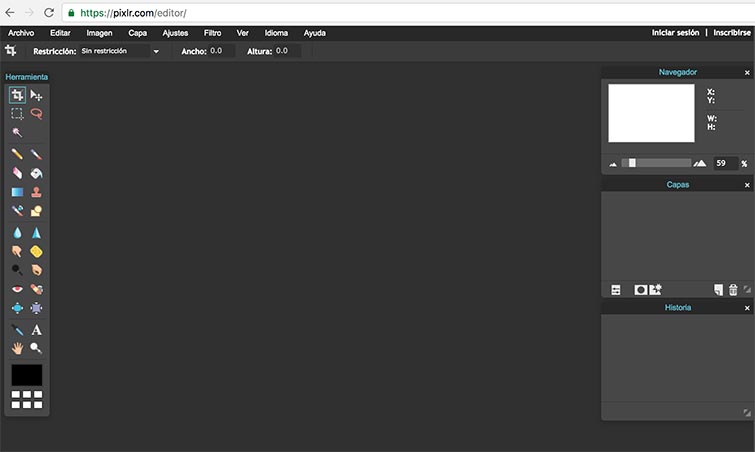Open layer styles in Capas panel
This screenshot has height=452, width=755.
pos(656,290)
